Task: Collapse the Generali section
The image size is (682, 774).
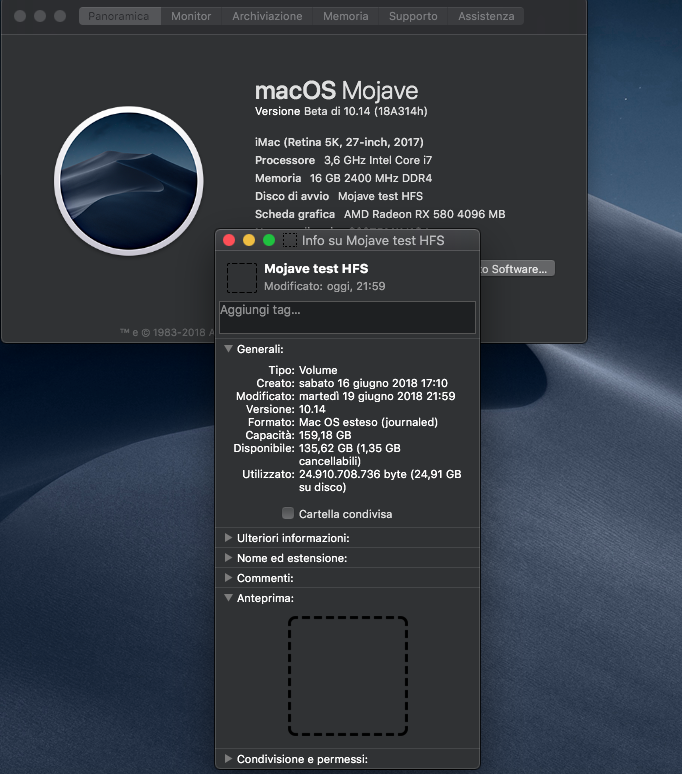Action: click(x=228, y=349)
